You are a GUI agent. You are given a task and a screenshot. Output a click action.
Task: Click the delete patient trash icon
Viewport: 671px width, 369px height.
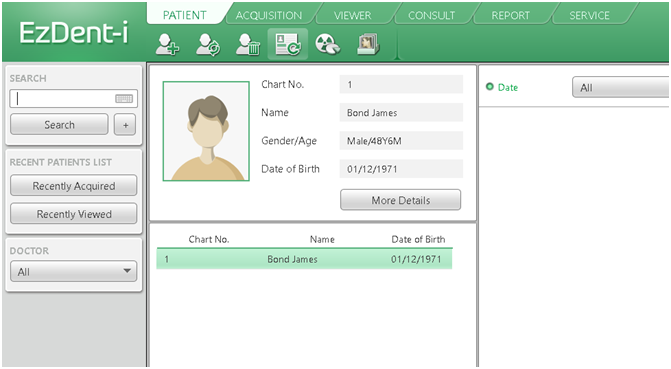(x=248, y=45)
